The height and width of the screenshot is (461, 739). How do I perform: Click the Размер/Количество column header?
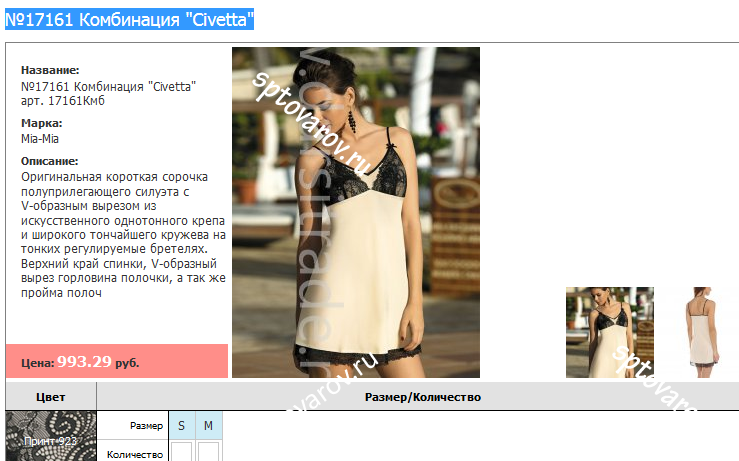(423, 397)
